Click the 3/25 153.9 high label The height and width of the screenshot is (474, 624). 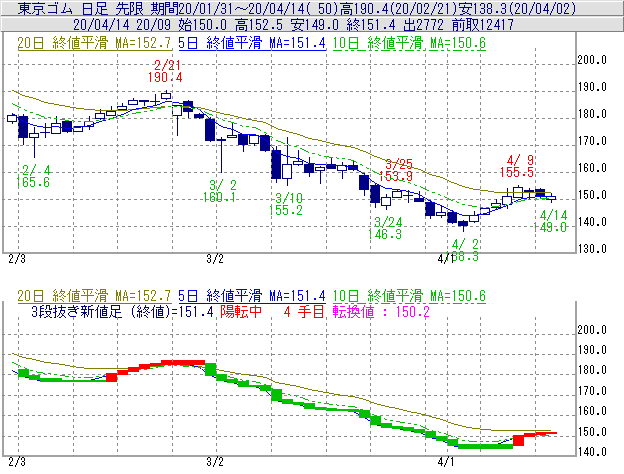tap(396, 170)
